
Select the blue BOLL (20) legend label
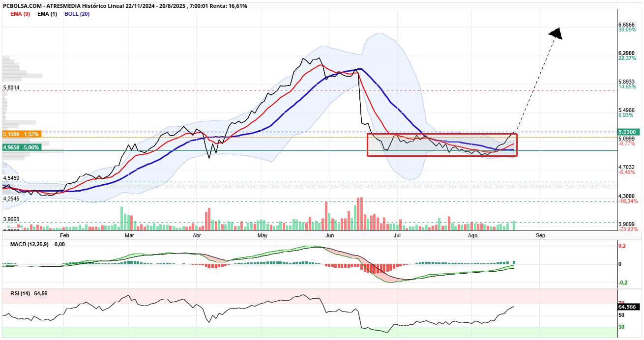click(77, 14)
